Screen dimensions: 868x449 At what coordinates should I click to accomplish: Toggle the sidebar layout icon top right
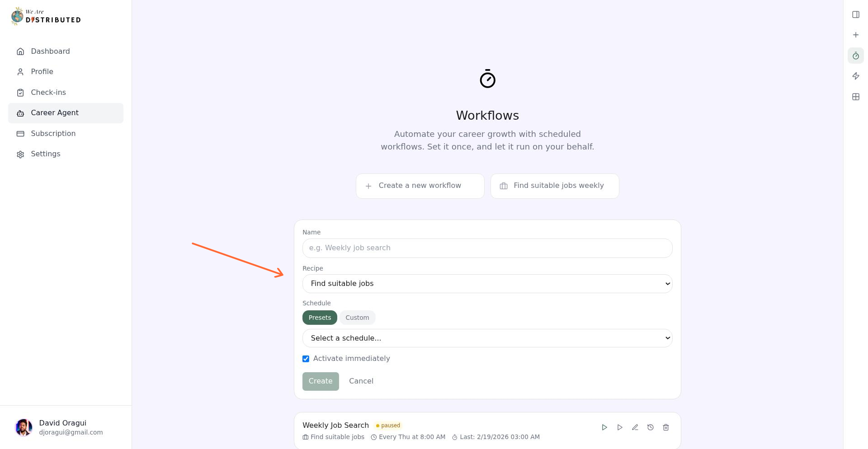pos(855,14)
